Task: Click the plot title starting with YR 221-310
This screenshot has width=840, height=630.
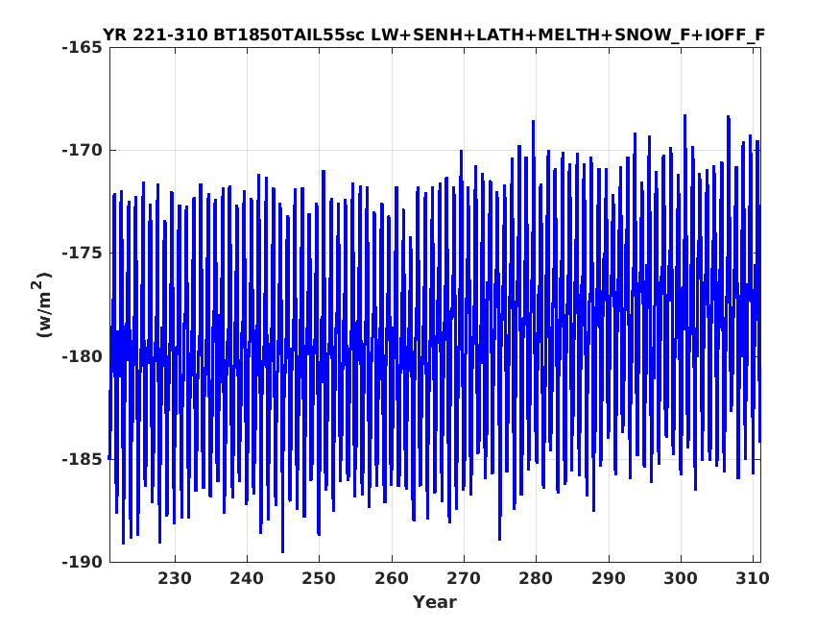Action: coord(433,35)
